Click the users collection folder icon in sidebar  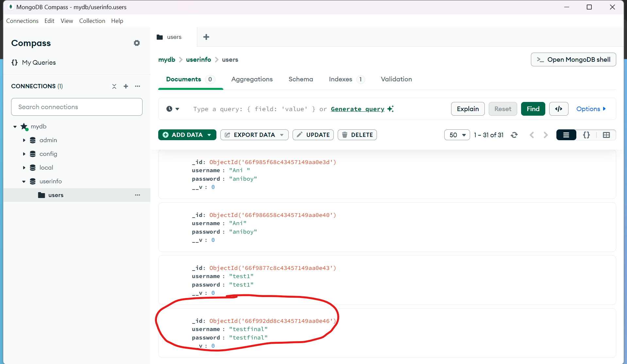pos(42,195)
